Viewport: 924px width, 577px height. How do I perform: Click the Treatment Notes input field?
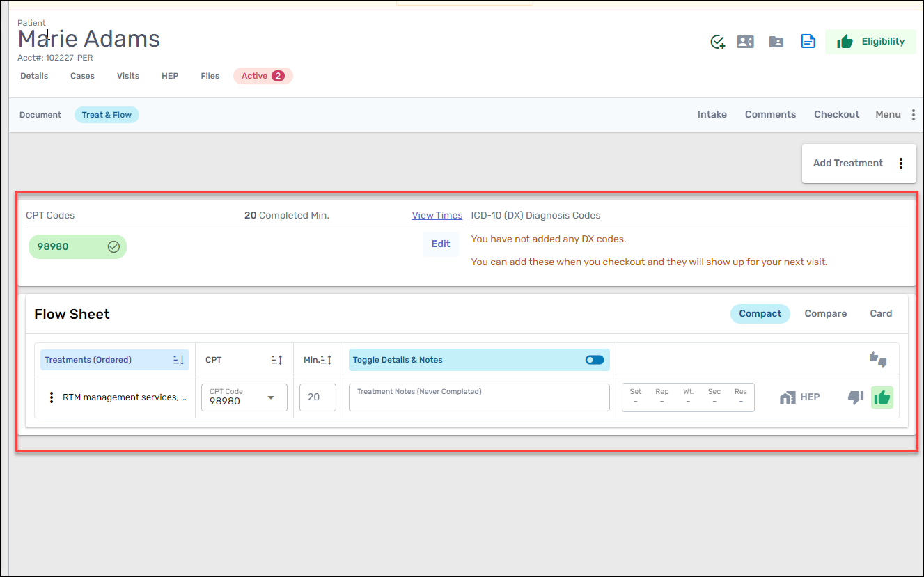click(x=479, y=398)
